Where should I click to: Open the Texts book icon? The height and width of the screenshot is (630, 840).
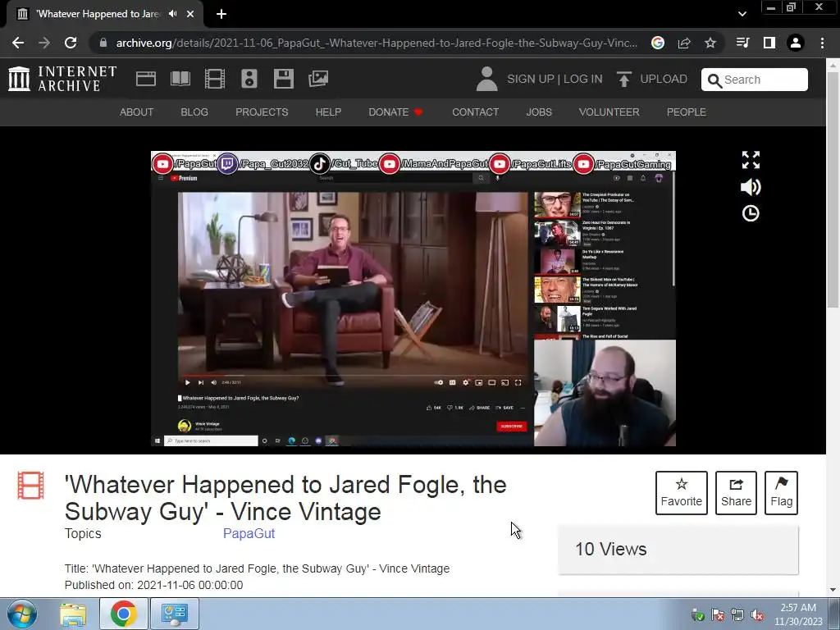pos(180,79)
